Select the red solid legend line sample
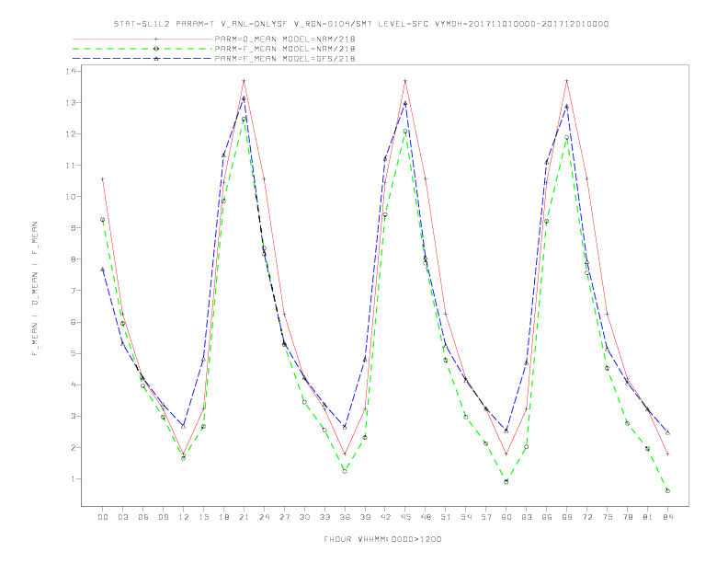Viewport: 728px width, 563px height. pos(142,39)
